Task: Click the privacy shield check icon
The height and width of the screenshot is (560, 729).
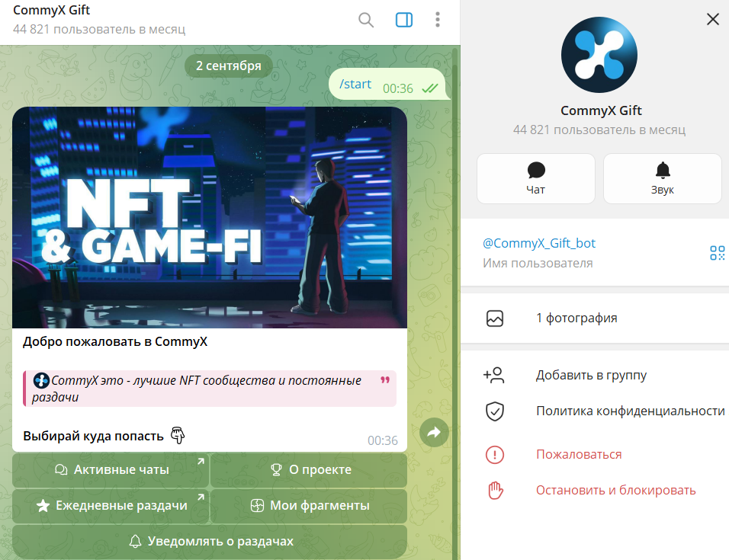Action: pyautogui.click(x=495, y=411)
